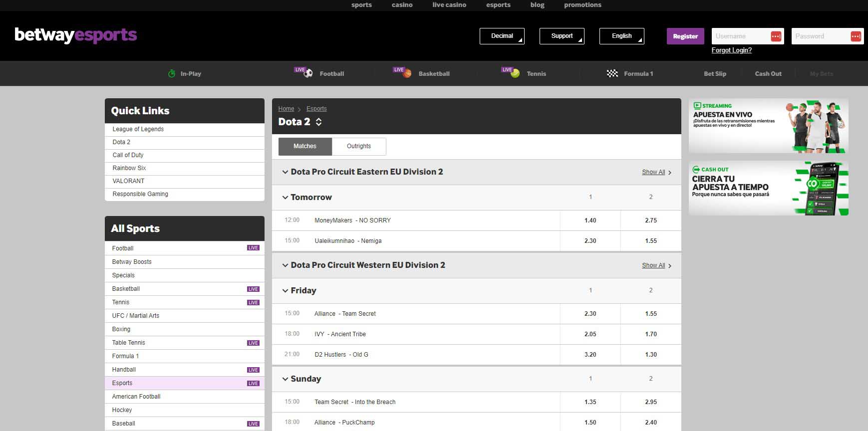Click LIVE badge beside Baseball in All Sports
Image resolution: width=868 pixels, height=431 pixels.
(254, 424)
